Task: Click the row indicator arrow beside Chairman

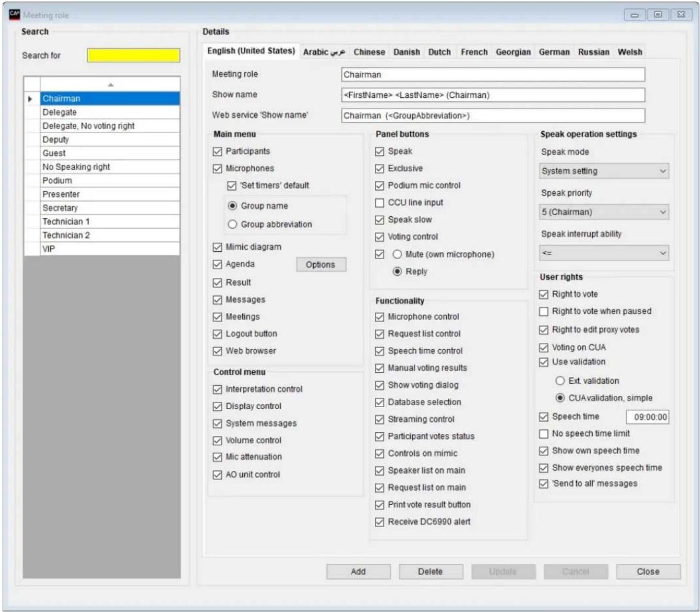Action: coord(30,99)
